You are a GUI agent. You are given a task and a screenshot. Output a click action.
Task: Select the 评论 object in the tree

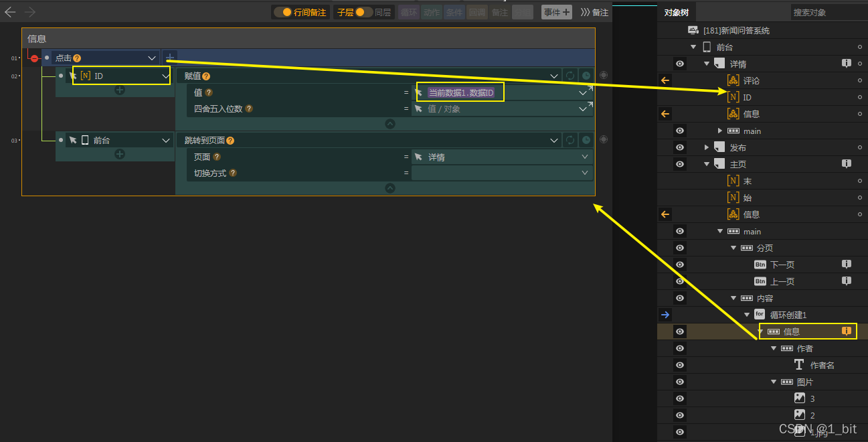coord(751,80)
